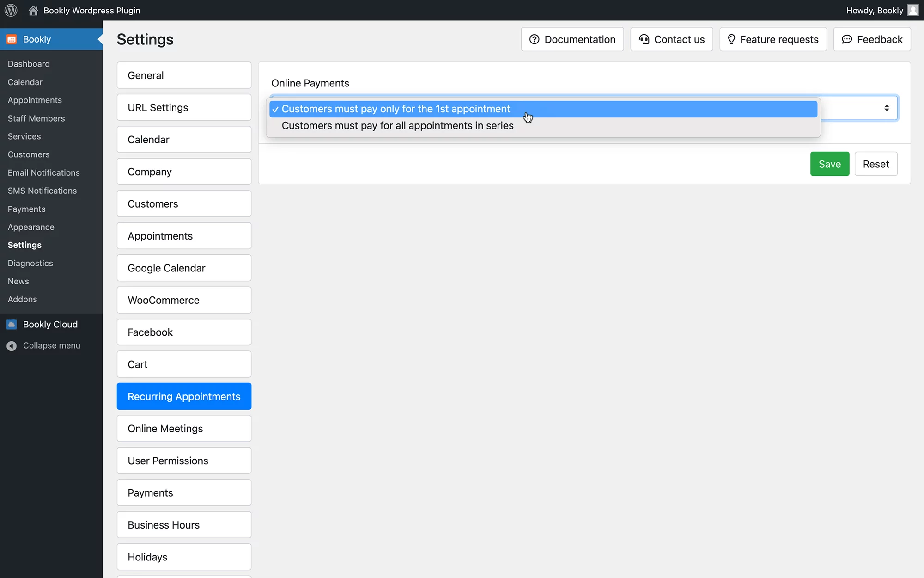The height and width of the screenshot is (578, 924).
Task: Open Addons in sidebar
Action: pos(22,299)
